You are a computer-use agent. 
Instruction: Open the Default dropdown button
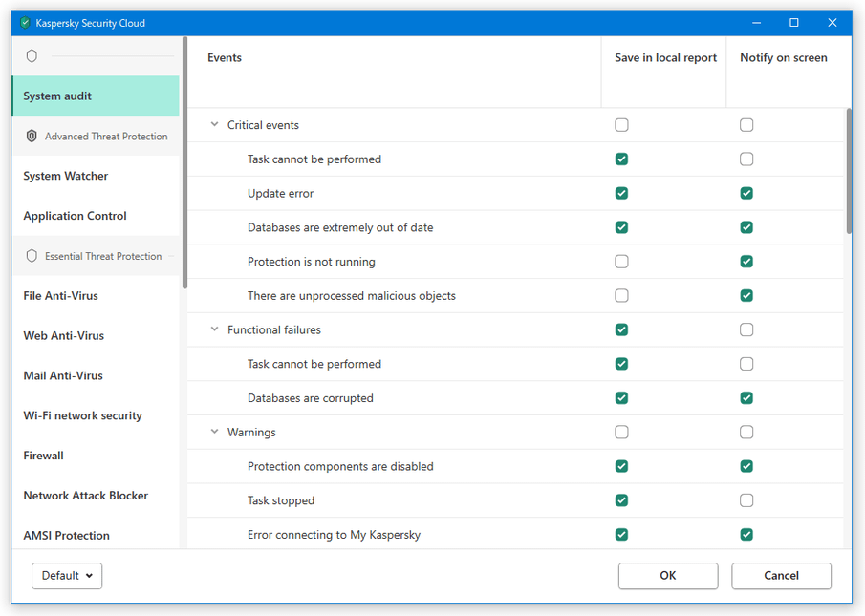(67, 575)
